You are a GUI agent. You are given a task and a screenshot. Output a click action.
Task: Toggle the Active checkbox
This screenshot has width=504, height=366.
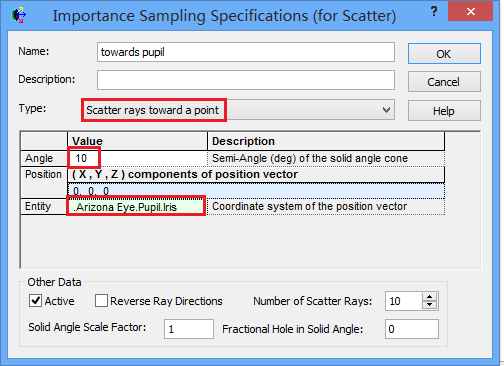(x=35, y=301)
